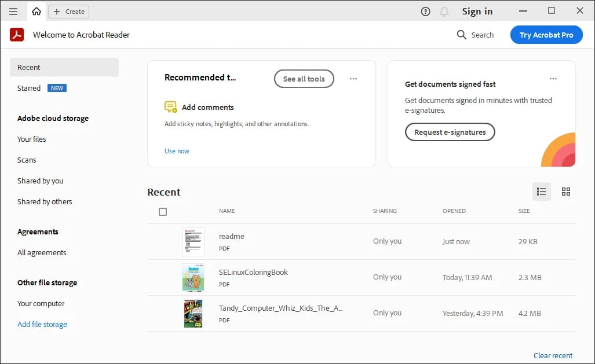Switch to grid thumbnail view icon
Image resolution: width=595 pixels, height=364 pixels.
(566, 192)
